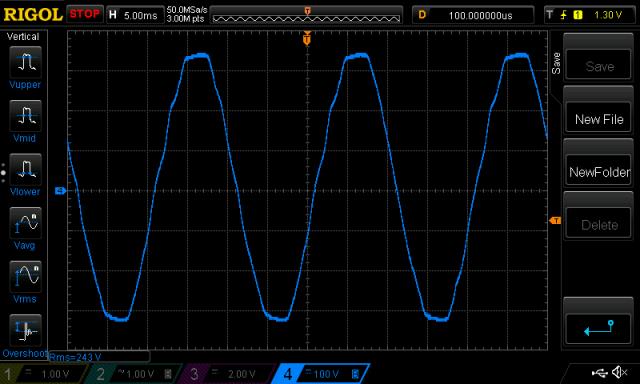
Task: Select the Overshoot measurement icon
Action: (25, 330)
